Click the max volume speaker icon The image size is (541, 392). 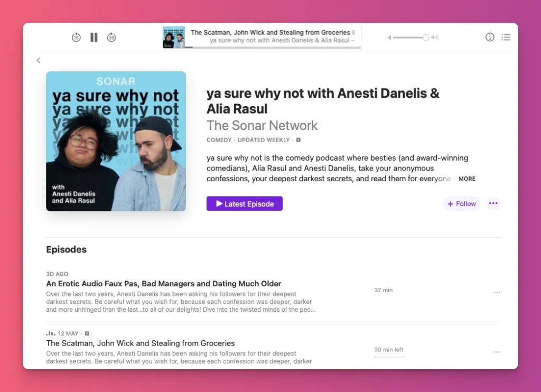(x=435, y=38)
